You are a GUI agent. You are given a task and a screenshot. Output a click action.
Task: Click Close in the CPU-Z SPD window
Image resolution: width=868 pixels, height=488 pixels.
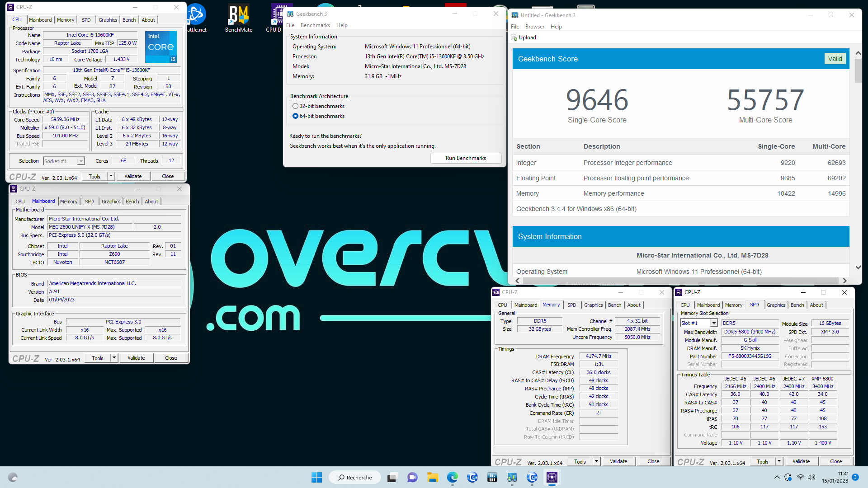(x=836, y=461)
